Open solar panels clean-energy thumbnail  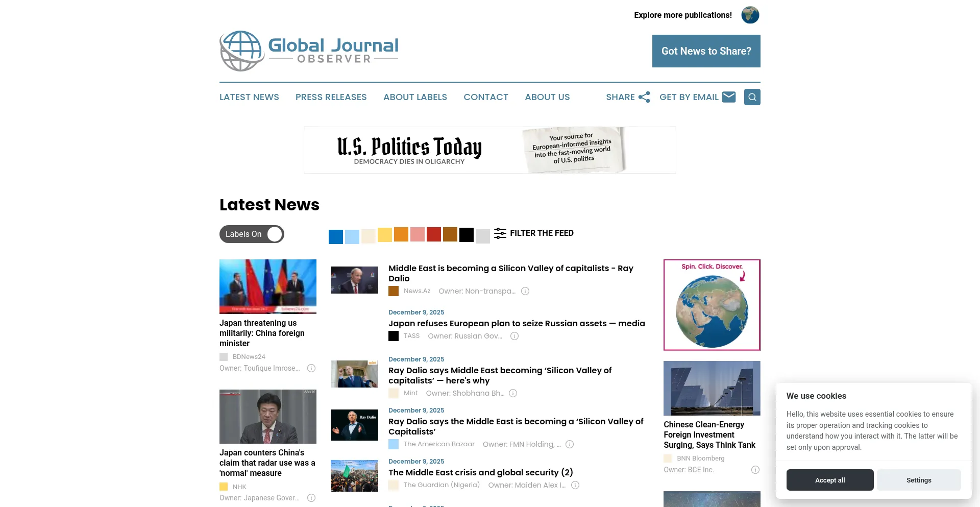pos(712,388)
